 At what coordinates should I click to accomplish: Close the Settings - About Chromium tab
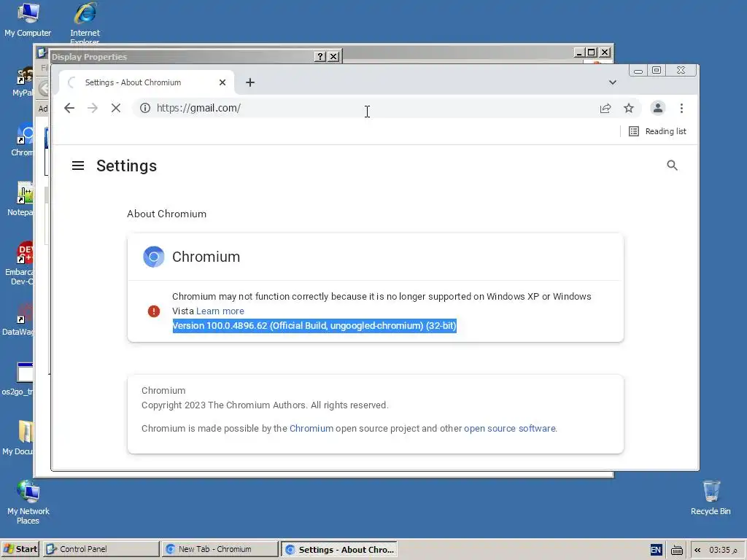(x=222, y=82)
